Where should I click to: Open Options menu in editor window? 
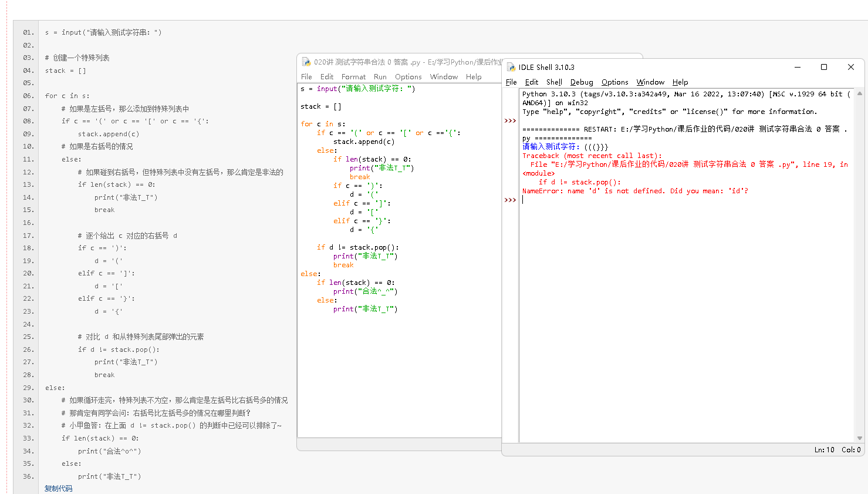pos(408,77)
